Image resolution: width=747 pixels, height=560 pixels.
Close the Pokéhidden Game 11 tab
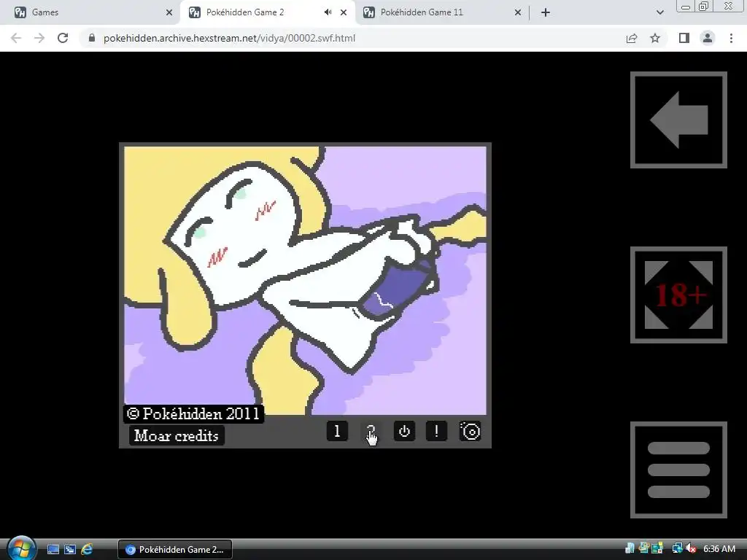coord(518,12)
